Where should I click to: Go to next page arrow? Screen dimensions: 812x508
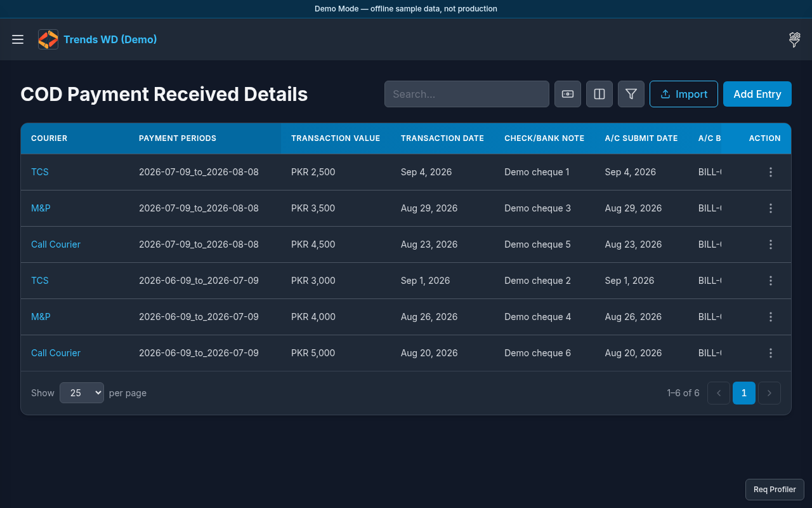(769, 393)
